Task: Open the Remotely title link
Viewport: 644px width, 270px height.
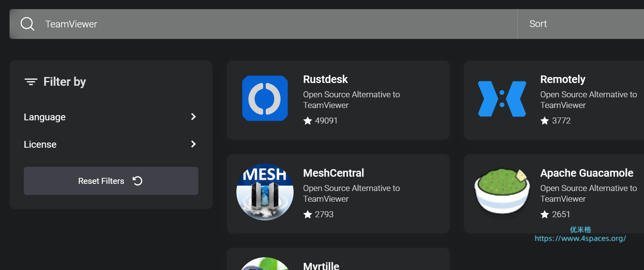Action: click(x=563, y=79)
